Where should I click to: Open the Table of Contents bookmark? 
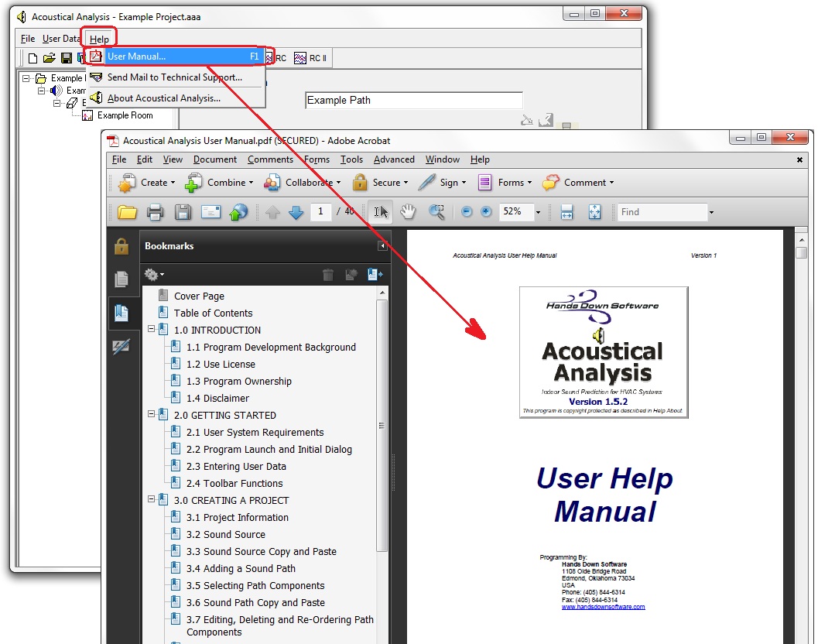click(213, 313)
